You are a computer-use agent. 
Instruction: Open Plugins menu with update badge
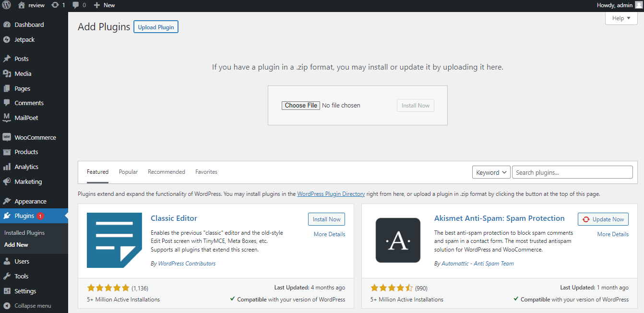coord(34,216)
